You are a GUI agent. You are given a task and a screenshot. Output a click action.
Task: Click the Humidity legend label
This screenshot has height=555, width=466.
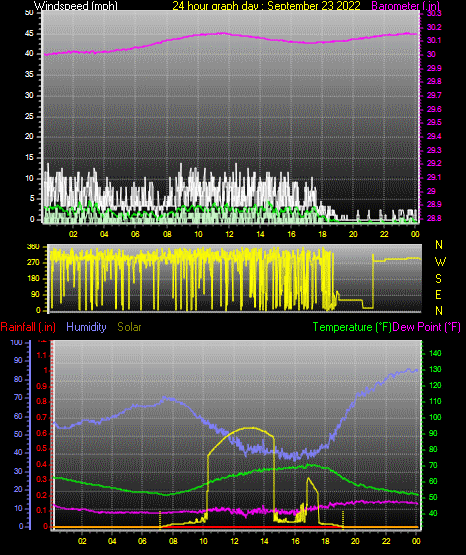click(86, 327)
